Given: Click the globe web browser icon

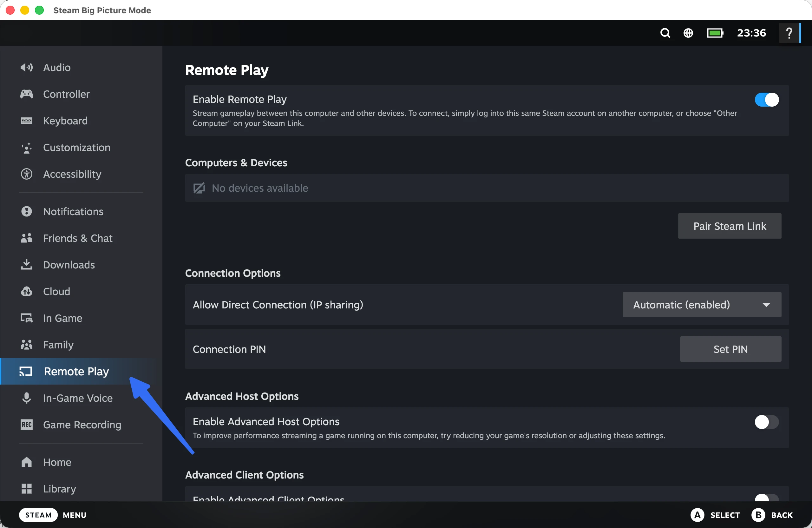Looking at the screenshot, I should click(x=688, y=33).
